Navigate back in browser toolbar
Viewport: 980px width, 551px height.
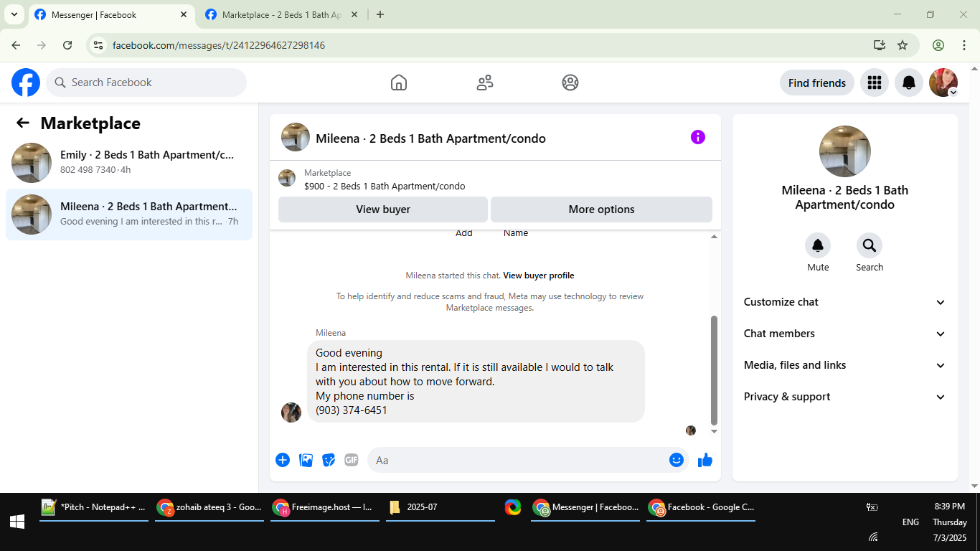coord(16,45)
